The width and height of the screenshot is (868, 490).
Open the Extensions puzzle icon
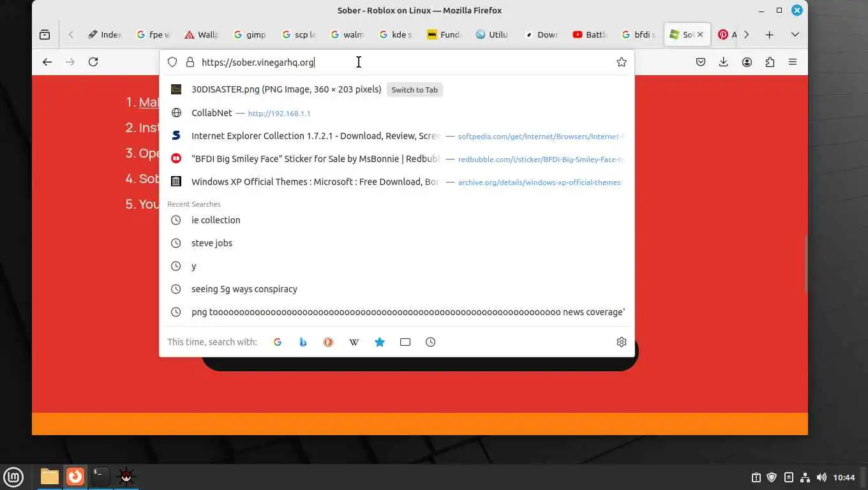coord(770,62)
